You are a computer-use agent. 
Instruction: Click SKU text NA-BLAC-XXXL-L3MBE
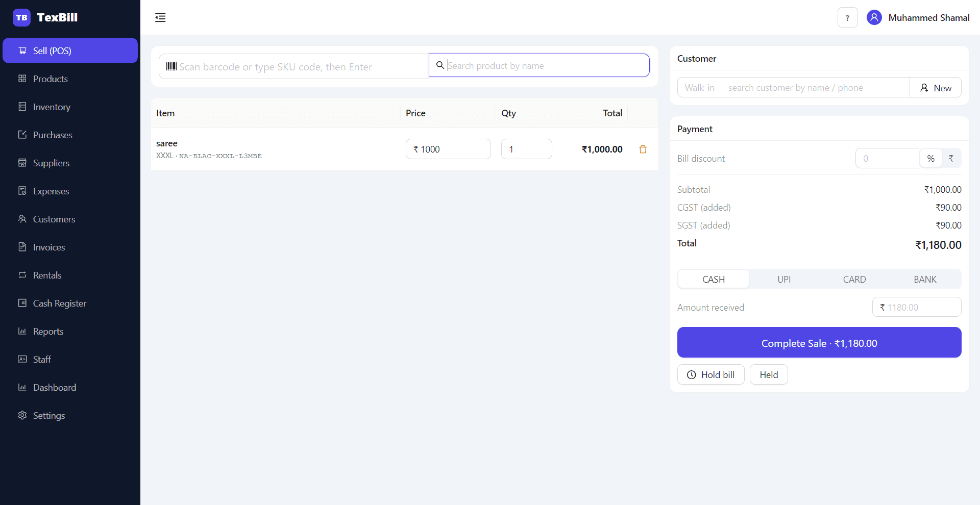220,156
